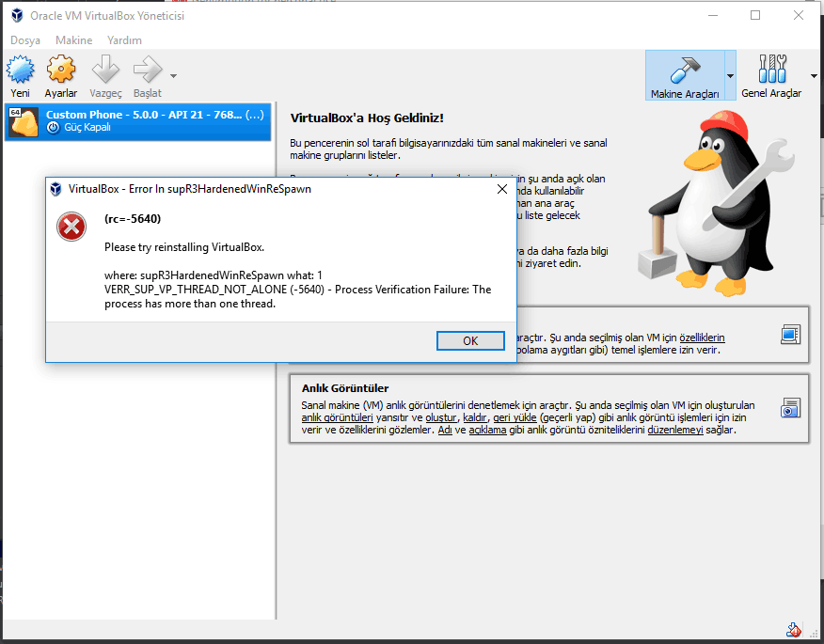
Task: Click 'Please try reinstalling VirtualBox.' text
Action: (x=184, y=247)
